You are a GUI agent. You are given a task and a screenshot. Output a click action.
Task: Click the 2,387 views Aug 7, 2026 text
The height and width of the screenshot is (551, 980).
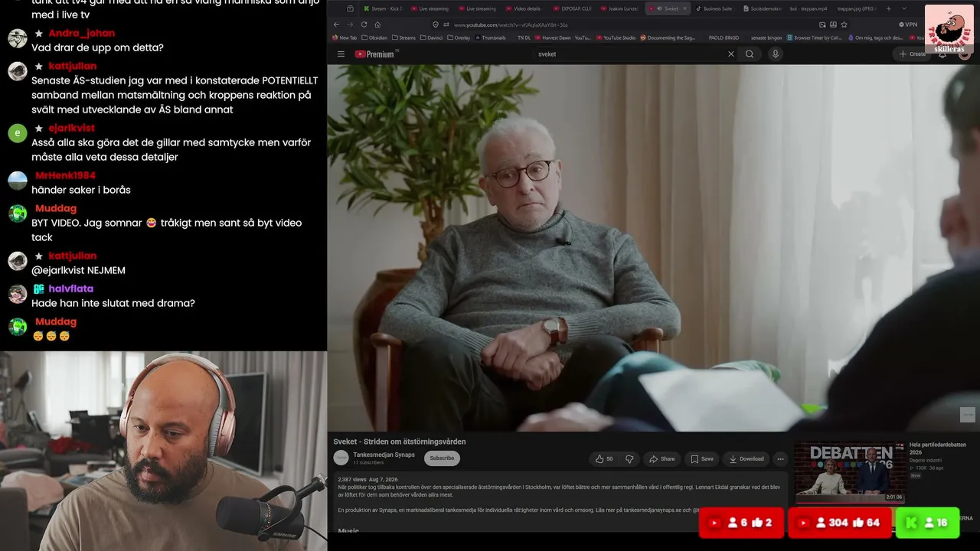coord(367,480)
